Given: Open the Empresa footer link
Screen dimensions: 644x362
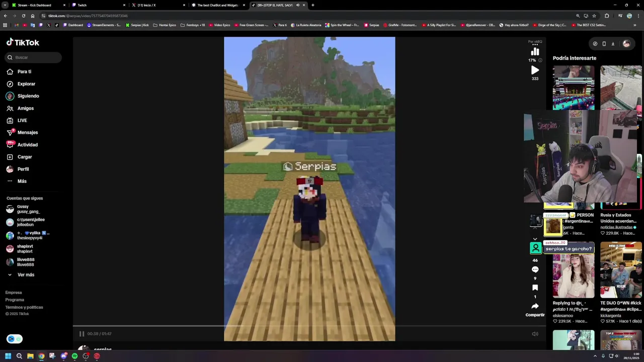Looking at the screenshot, I should pyautogui.click(x=14, y=293).
